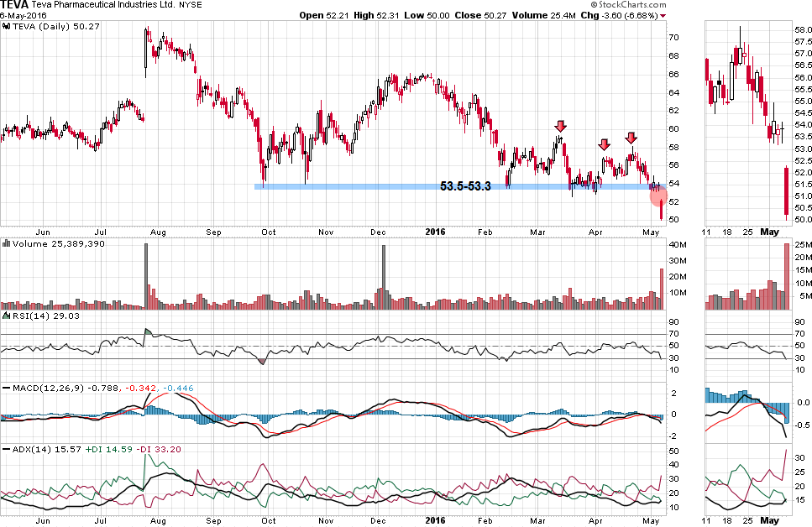This screenshot has height=527, width=812.
Task: Click the 53.5-53.3 support level label
Action: pos(465,186)
